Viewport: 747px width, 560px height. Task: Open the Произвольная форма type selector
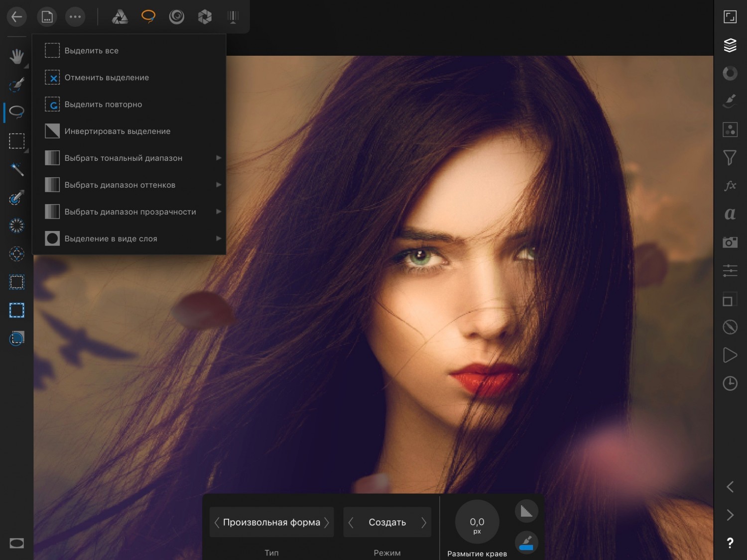[271, 522]
